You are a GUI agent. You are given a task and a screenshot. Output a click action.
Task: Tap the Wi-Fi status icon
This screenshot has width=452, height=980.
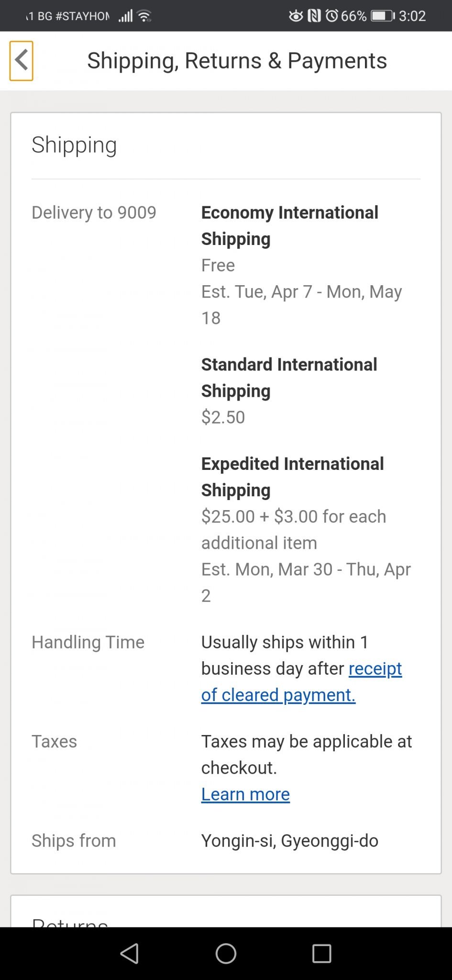click(x=144, y=16)
